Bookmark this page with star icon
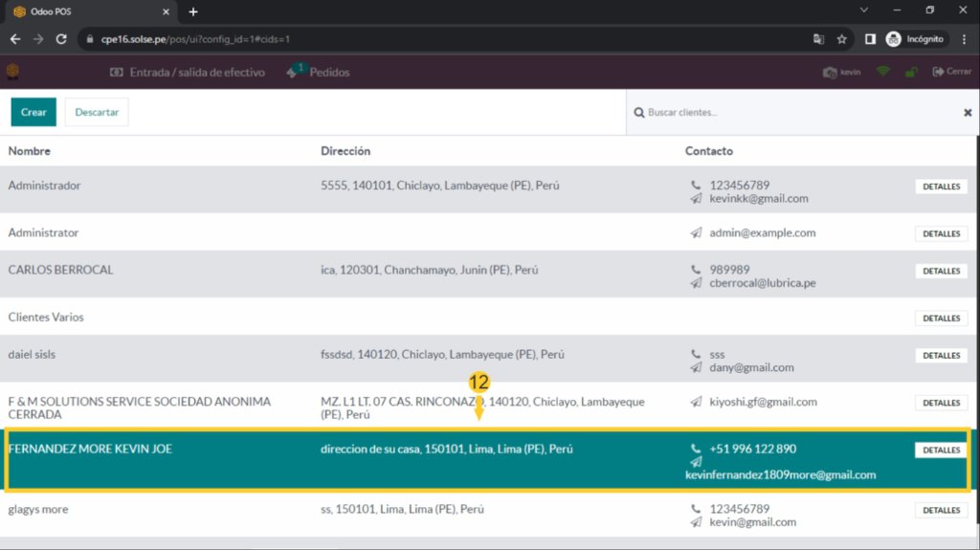This screenshot has width=980, height=550. pos(842,39)
